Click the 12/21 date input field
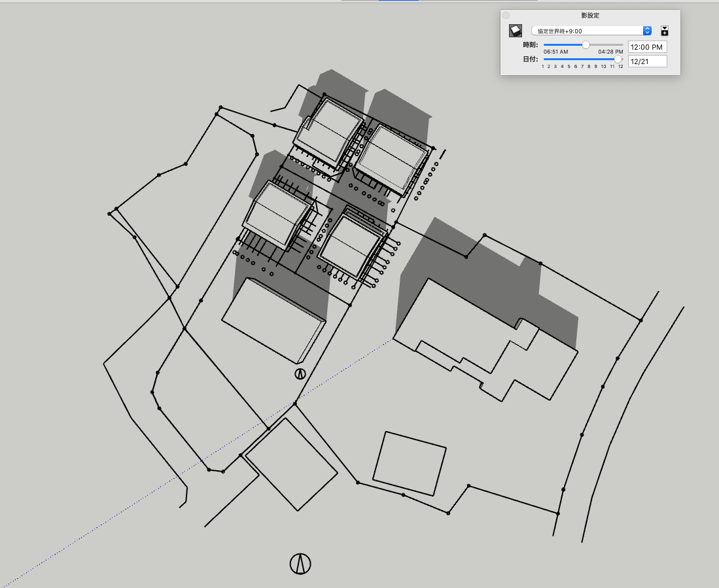Screen dimensions: 719x588 [647, 61]
